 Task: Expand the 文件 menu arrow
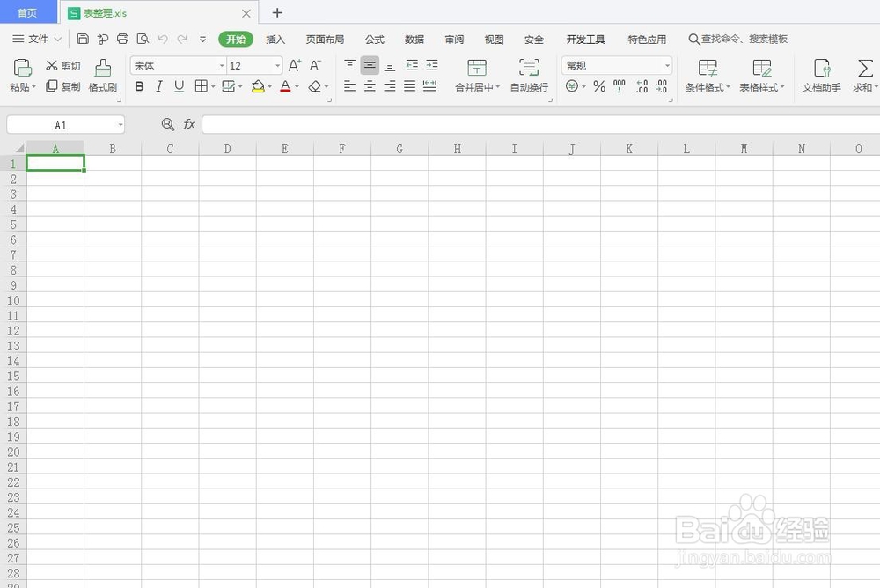(57, 39)
